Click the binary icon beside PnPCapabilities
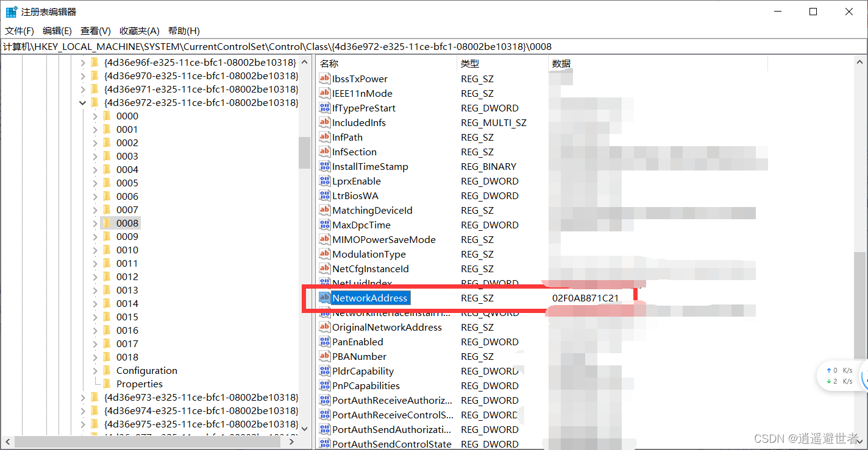 tap(325, 385)
